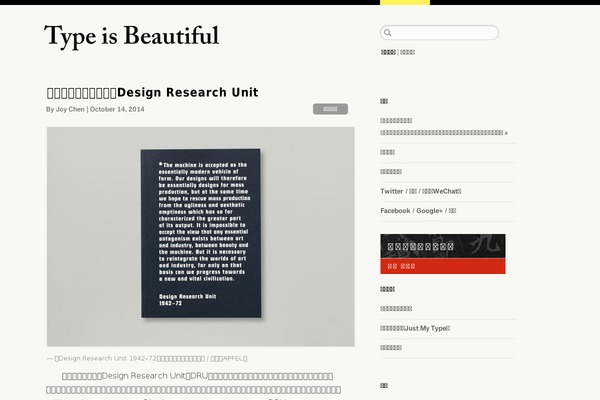Open the WeChat link in the sidebar
The width and height of the screenshot is (600, 400).
tap(442, 191)
